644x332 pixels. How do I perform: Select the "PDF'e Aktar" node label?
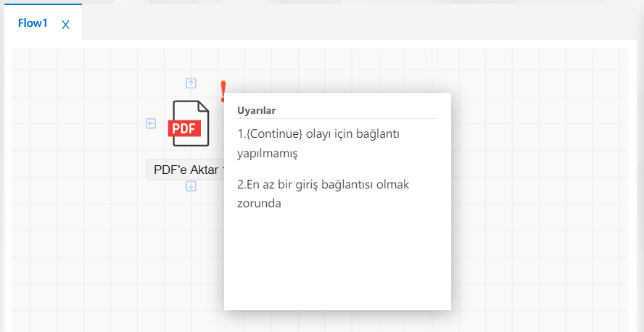pyautogui.click(x=186, y=170)
